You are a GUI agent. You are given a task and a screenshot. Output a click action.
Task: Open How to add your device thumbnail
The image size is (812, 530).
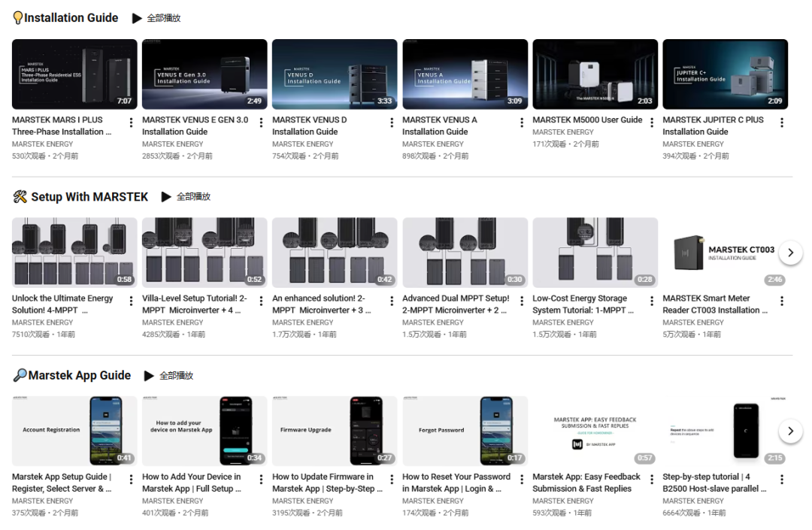click(x=205, y=432)
